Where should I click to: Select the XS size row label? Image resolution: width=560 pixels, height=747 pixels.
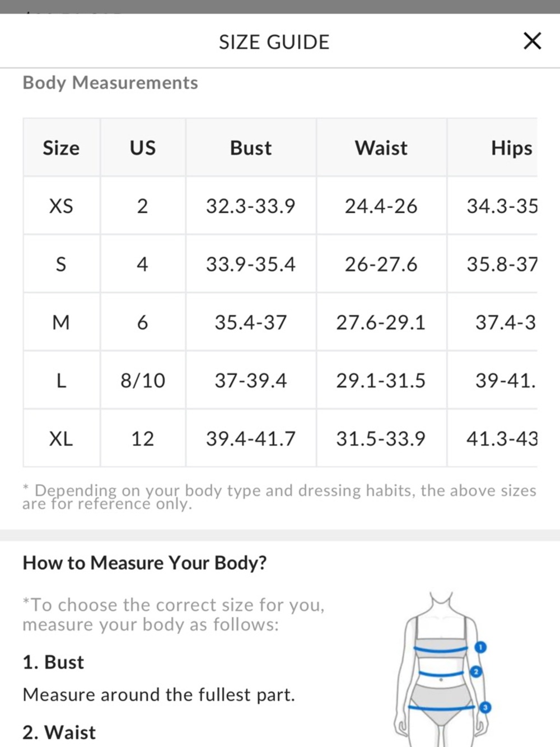(61, 206)
